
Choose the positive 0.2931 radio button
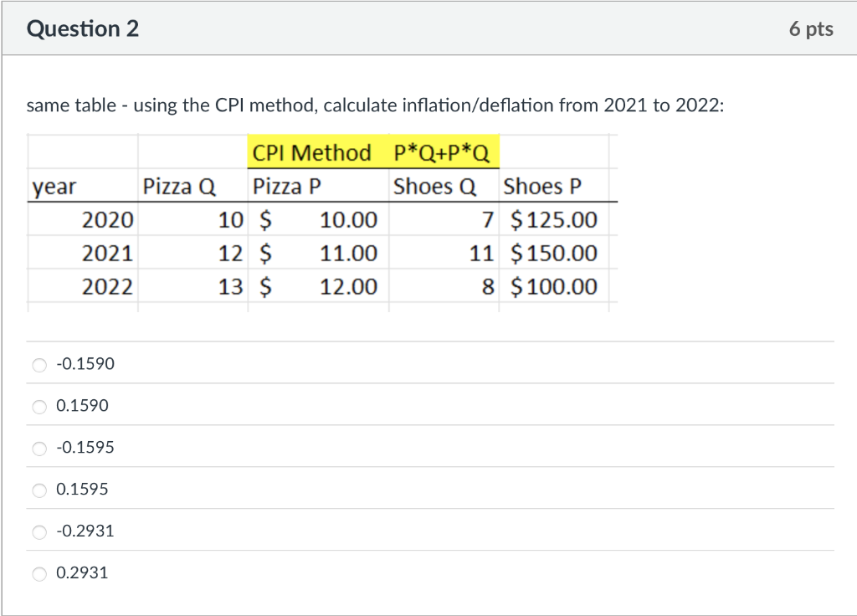point(39,574)
